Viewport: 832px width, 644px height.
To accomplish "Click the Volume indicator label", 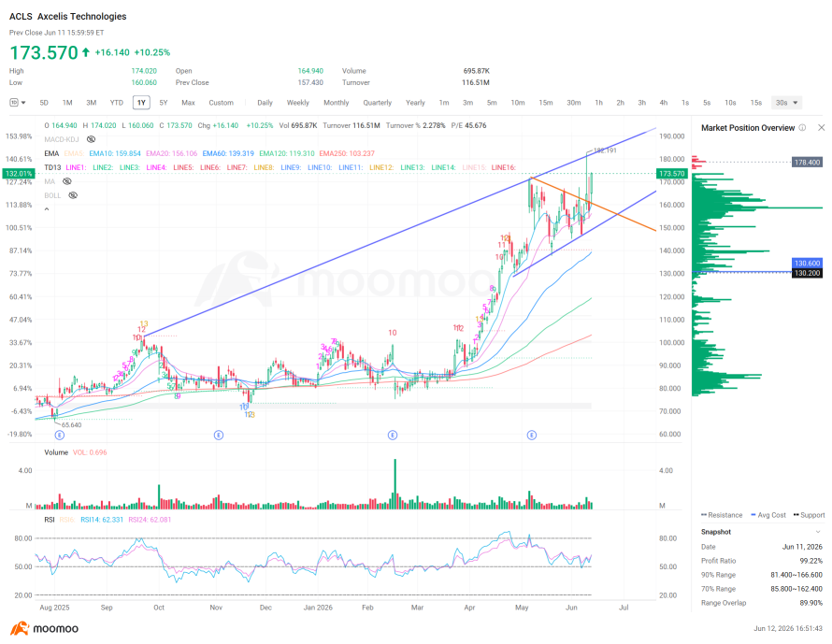I will pos(56,452).
